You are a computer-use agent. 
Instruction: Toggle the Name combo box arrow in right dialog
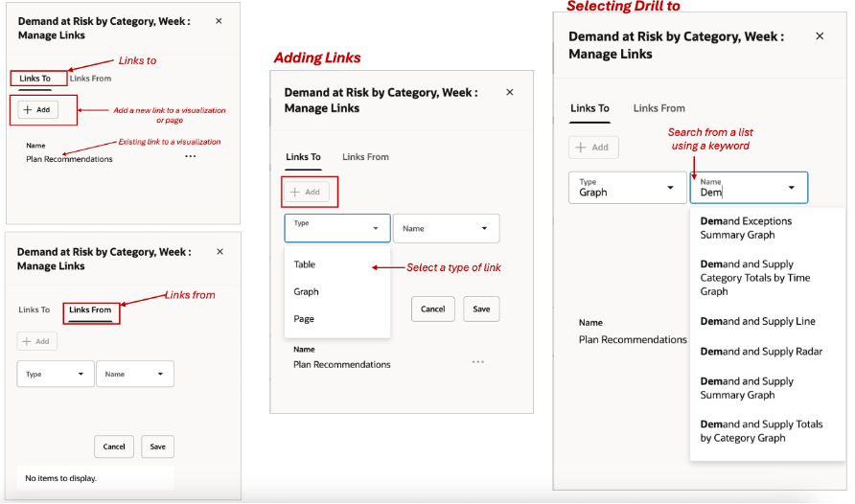[791, 188]
